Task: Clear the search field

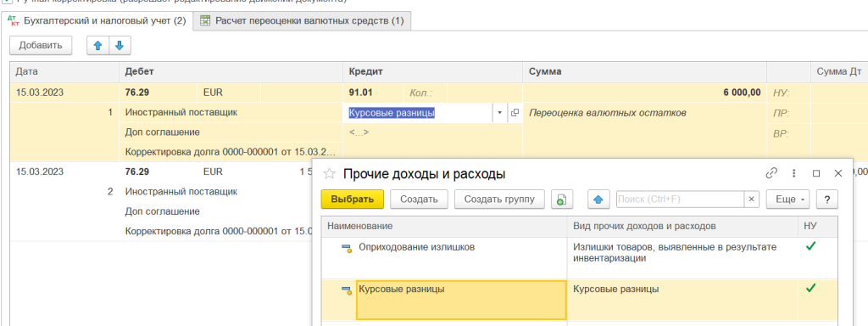Action: click(x=751, y=200)
